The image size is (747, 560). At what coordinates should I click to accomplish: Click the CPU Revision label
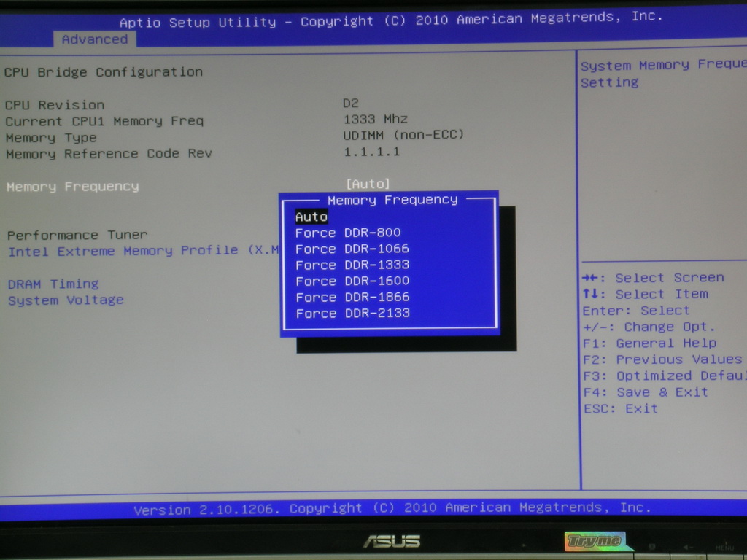tap(55, 105)
